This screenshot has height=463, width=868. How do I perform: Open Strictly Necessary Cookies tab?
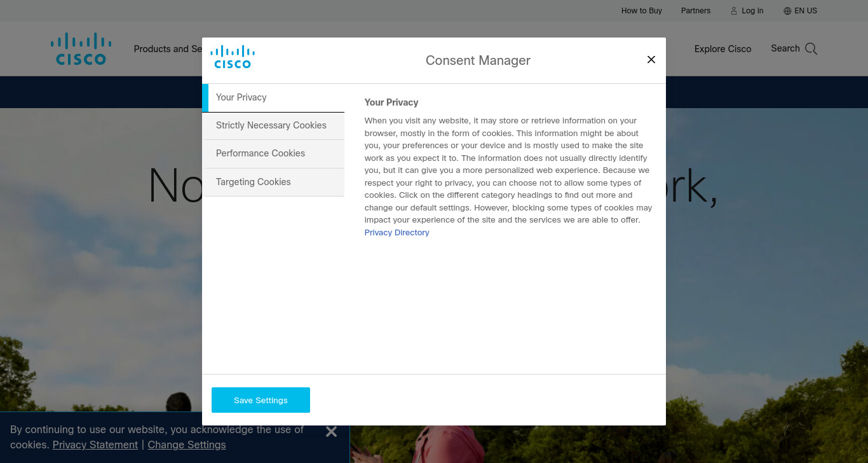(273, 125)
